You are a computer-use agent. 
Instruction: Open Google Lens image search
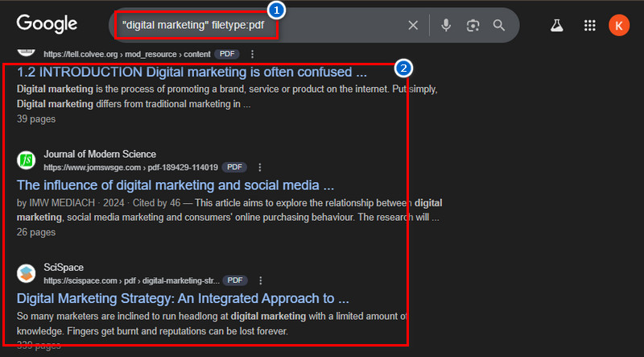coord(473,26)
